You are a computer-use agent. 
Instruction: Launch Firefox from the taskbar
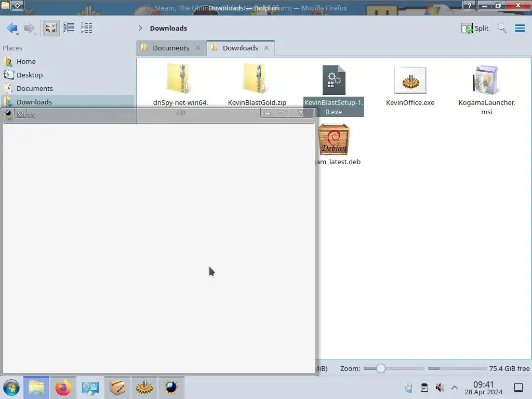(63, 388)
